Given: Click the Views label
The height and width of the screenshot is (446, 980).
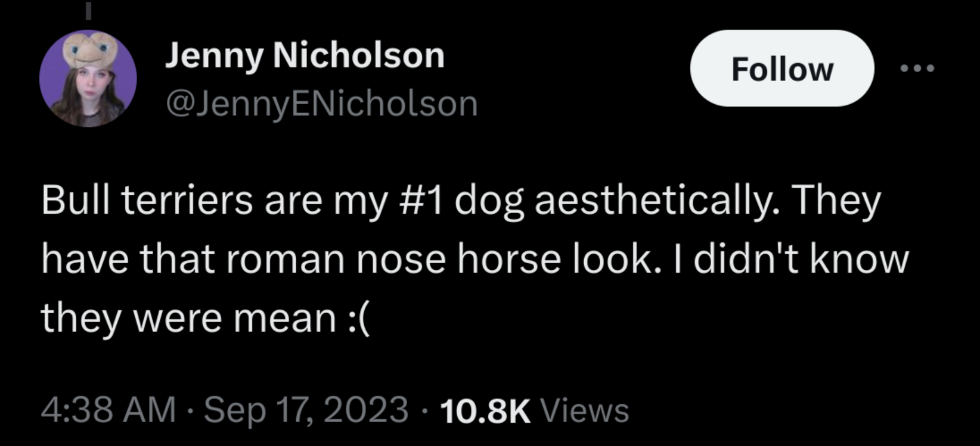Looking at the screenshot, I should click(584, 410).
